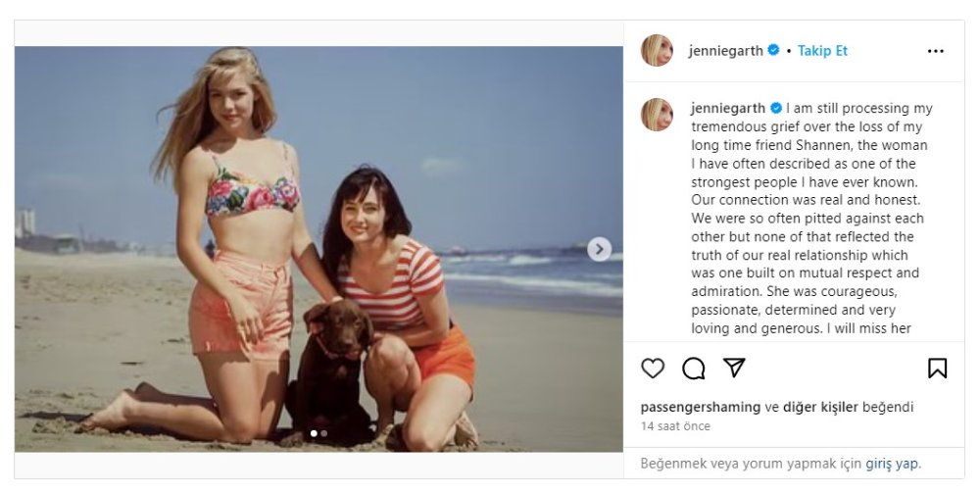Open the three-dot more options menu
Viewport: 980px width, 494px height.
coord(936,51)
